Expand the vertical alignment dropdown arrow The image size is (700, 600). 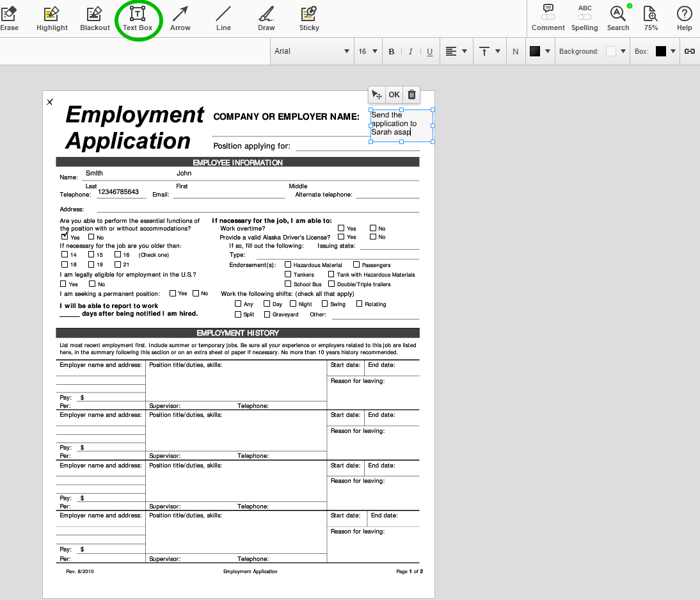[x=498, y=51]
